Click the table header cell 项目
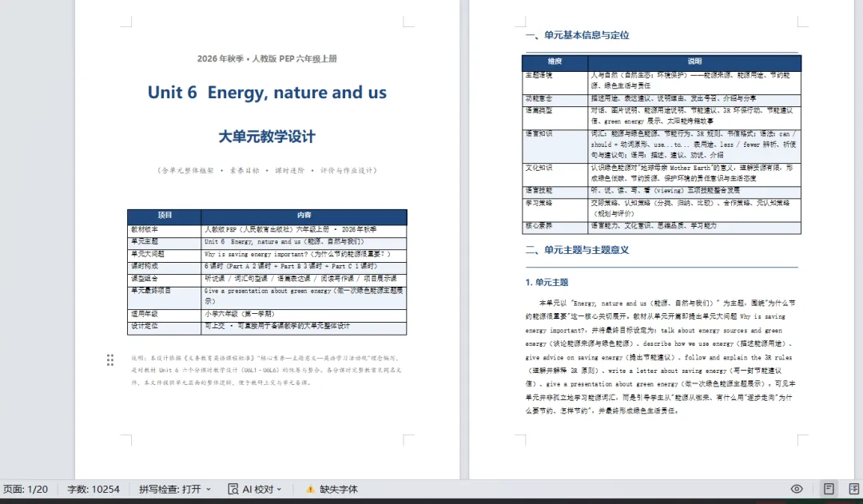The height and width of the screenshot is (504, 863). 165,216
